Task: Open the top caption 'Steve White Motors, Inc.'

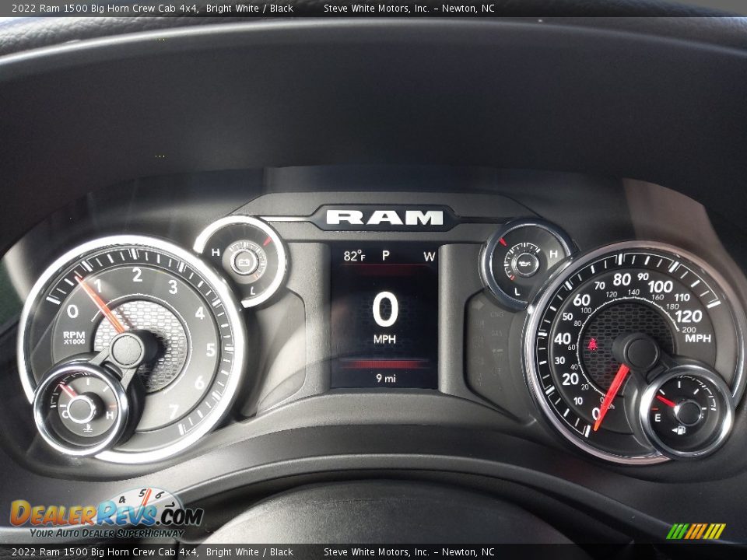Action: [377, 8]
